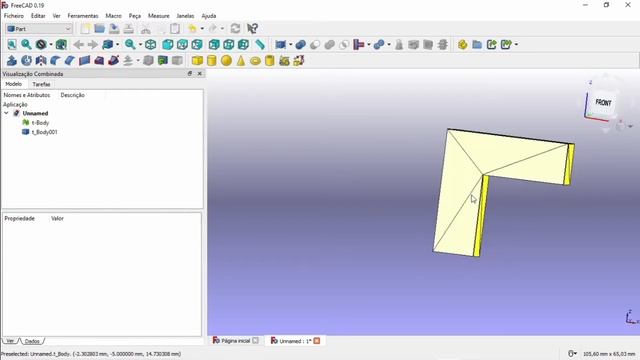Open the Shape builder tool icon
The image size is (640, 360).
click(299, 61)
